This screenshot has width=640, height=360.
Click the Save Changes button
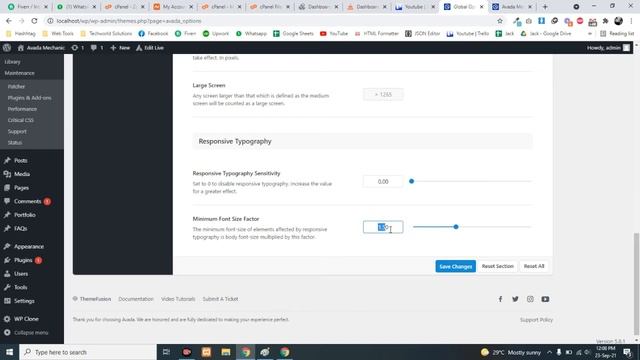(456, 266)
